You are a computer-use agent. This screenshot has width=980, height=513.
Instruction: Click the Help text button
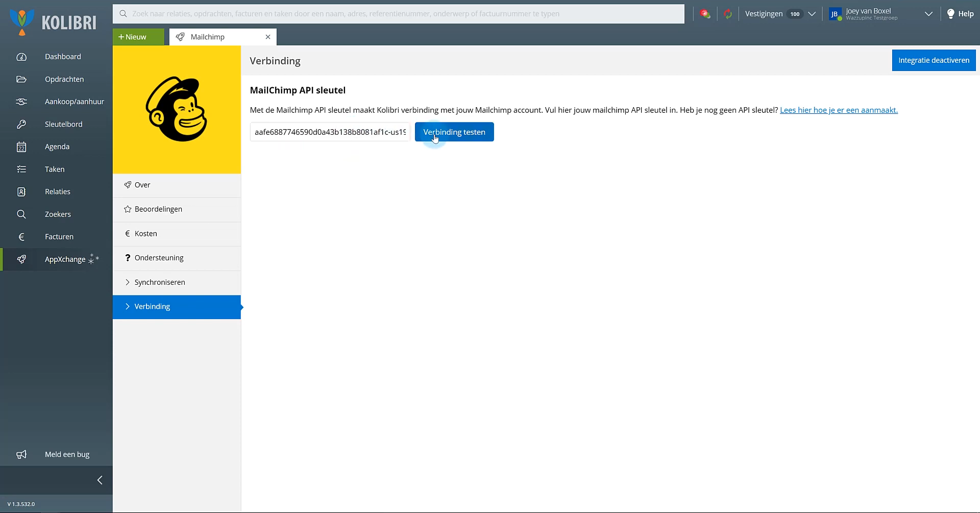[966, 14]
